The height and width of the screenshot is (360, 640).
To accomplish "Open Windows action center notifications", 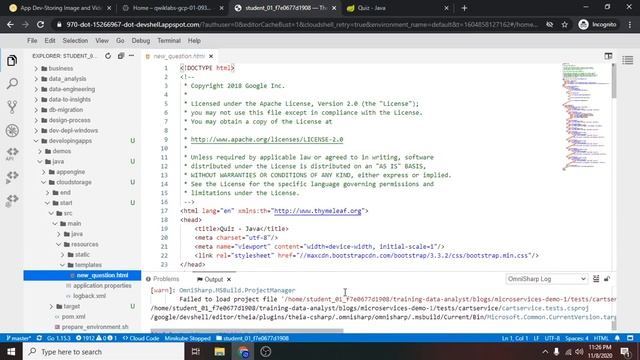I will point(625,351).
